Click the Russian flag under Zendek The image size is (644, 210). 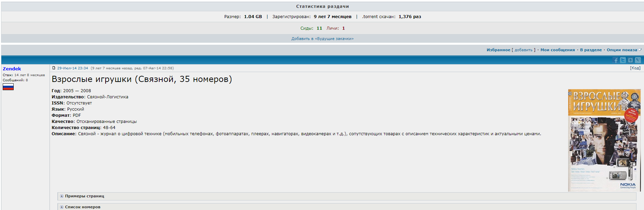click(8, 87)
